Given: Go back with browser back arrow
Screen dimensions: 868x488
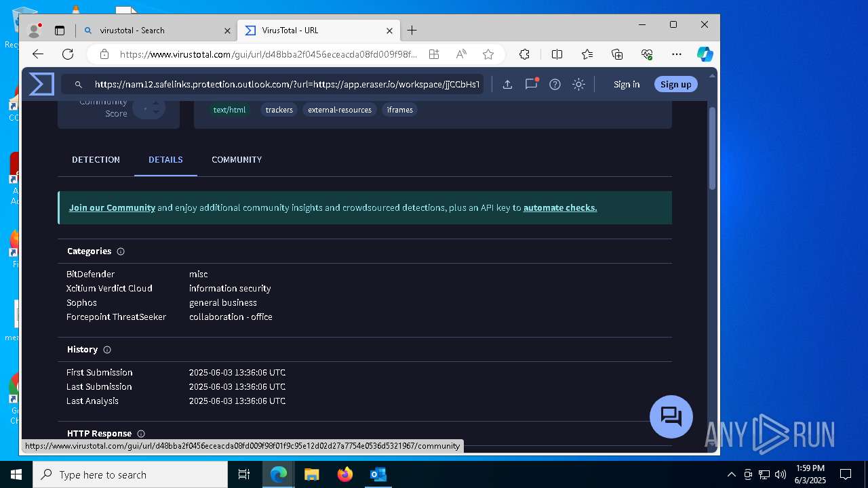Looking at the screenshot, I should [x=38, y=54].
